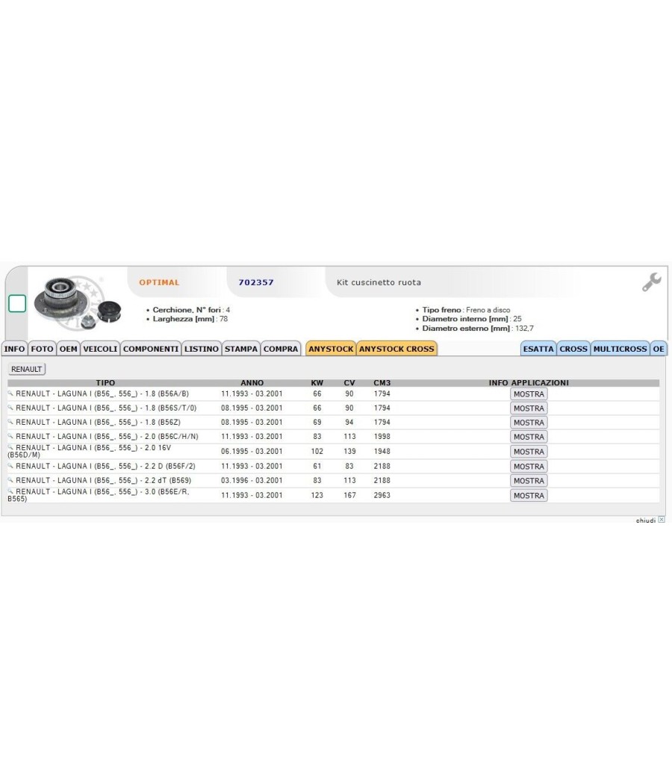Click magnifier icon for Laguna 1.8 (B56S/T/0)
This screenshot has width=672, height=784.
coord(10,408)
